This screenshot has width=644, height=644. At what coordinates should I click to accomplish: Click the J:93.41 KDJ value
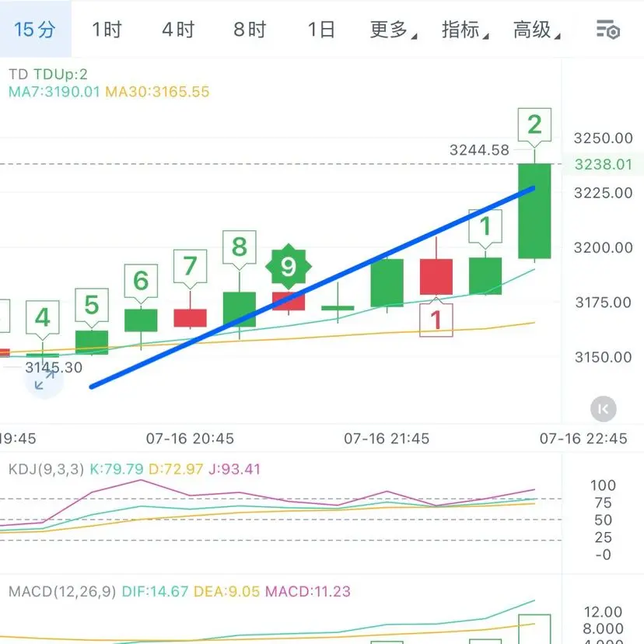[x=235, y=469]
